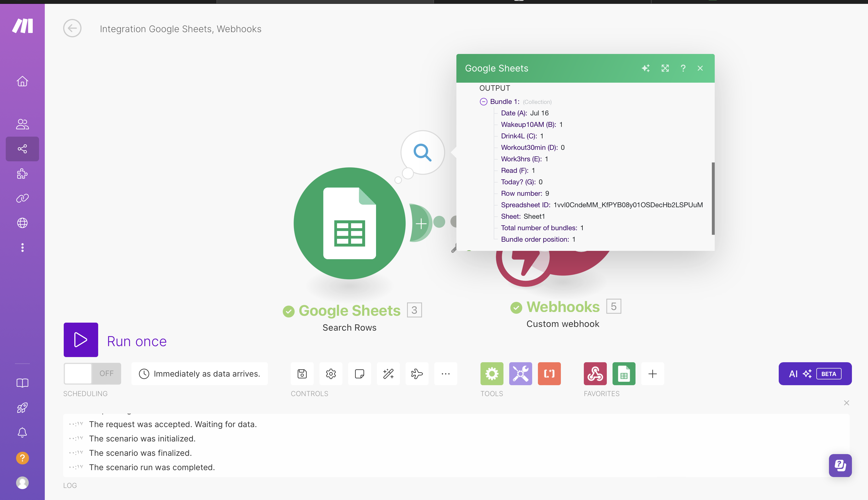Click the AI Beta button
The image size is (868, 500).
click(x=815, y=374)
